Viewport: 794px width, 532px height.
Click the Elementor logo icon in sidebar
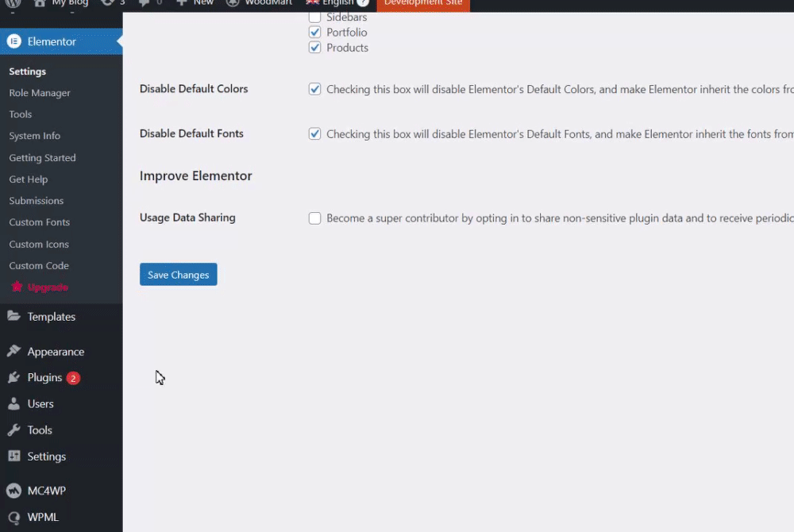(14, 41)
